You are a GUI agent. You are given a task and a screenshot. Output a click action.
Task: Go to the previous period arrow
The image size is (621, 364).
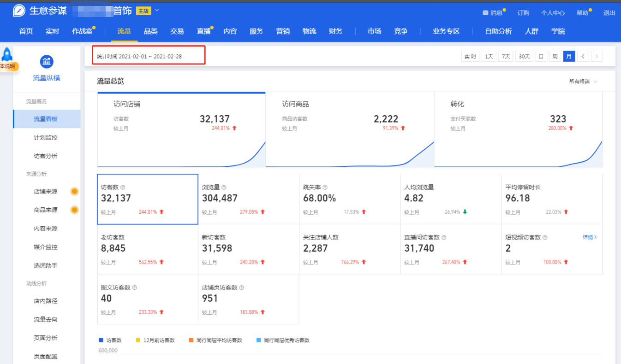(583, 56)
